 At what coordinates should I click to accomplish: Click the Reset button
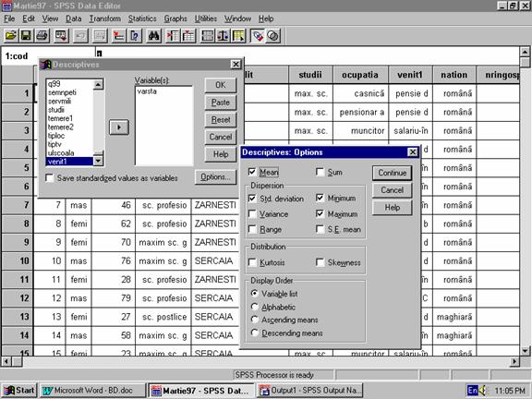(221, 119)
